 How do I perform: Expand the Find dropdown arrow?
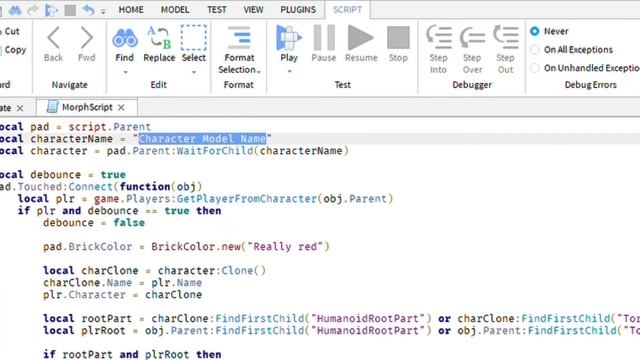pyautogui.click(x=125, y=72)
